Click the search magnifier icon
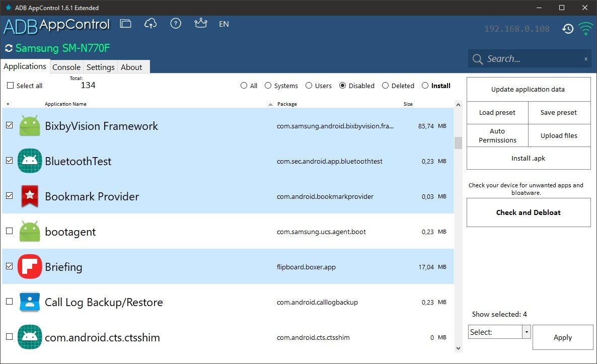 (x=477, y=59)
